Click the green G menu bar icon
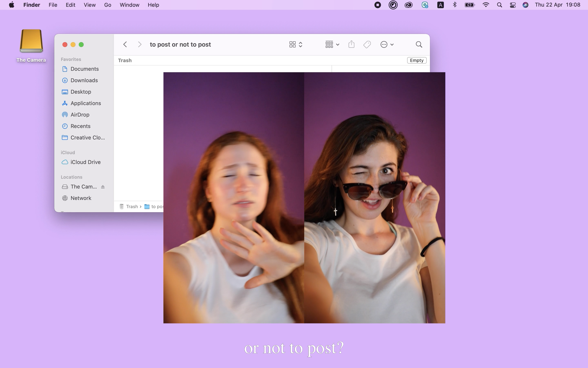Image resolution: width=588 pixels, height=368 pixels. coord(425,5)
